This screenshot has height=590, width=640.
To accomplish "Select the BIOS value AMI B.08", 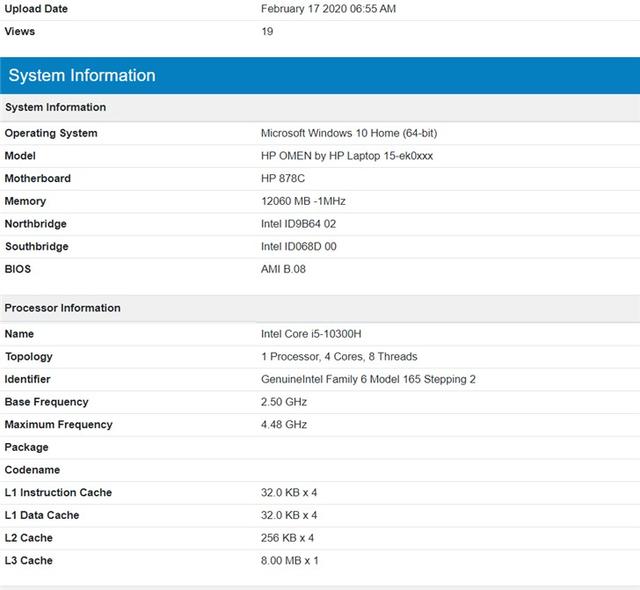I will tap(283, 269).
